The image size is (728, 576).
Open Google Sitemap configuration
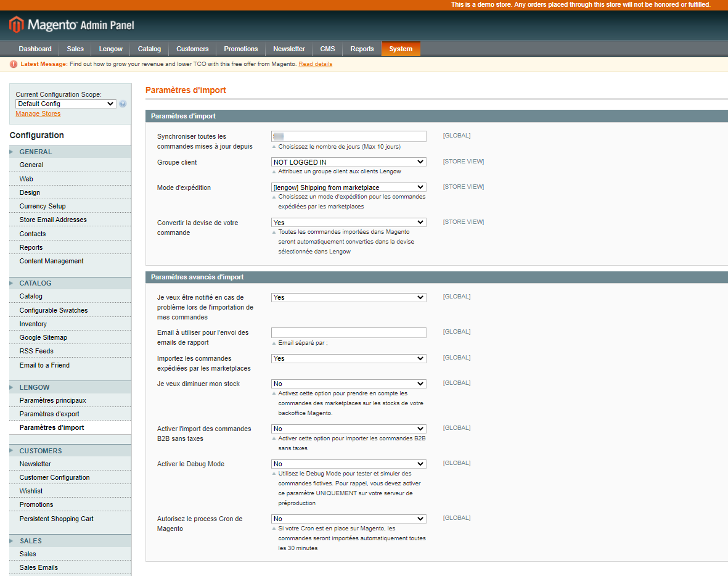tap(70, 337)
